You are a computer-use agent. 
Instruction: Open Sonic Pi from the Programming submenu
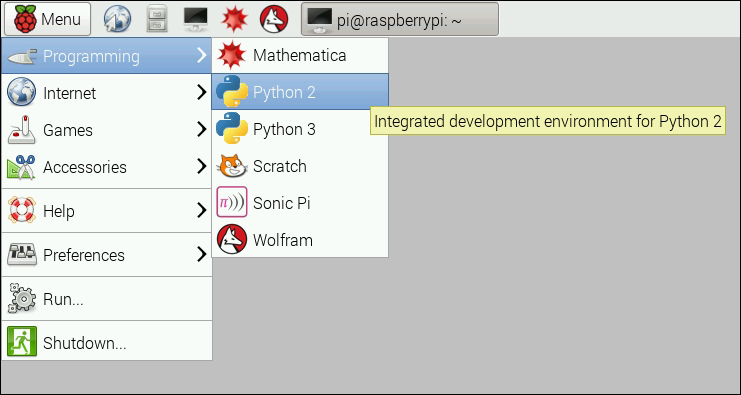pos(300,203)
